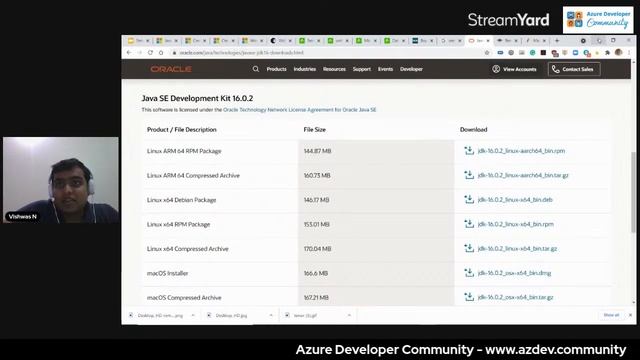The height and width of the screenshot is (360, 640).
Task: Click the View Accounts button
Action: coord(514,69)
